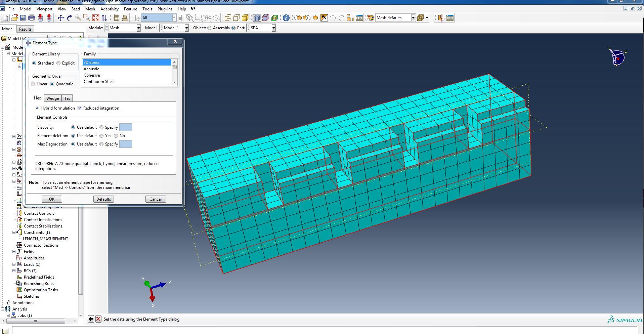644x334 pixels.
Task: Click the Open file folder icon
Action: pyautogui.click(x=14, y=18)
